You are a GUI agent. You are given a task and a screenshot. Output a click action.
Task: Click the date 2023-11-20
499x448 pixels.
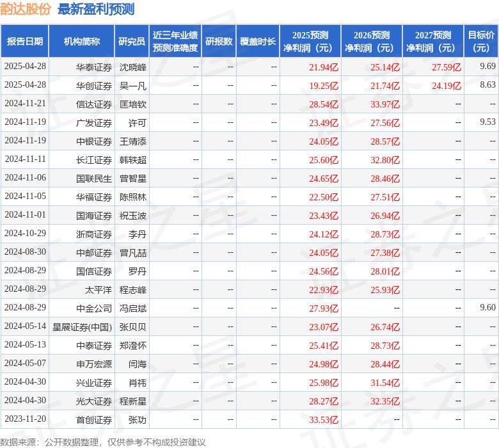(25, 419)
